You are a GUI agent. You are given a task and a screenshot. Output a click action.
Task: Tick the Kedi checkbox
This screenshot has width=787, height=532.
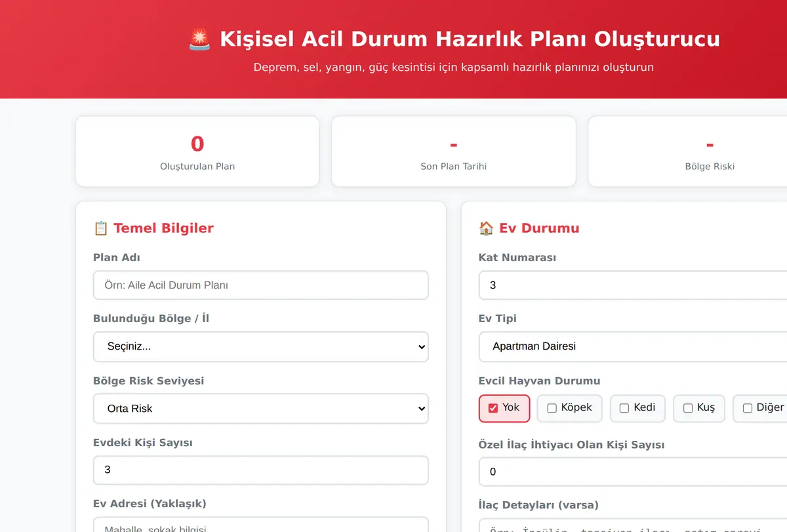(x=624, y=408)
